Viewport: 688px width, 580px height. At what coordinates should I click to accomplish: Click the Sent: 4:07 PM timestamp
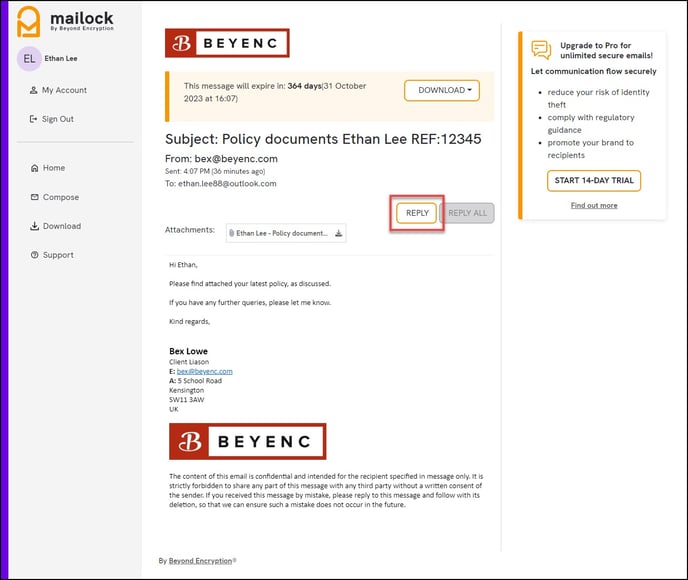pos(215,172)
